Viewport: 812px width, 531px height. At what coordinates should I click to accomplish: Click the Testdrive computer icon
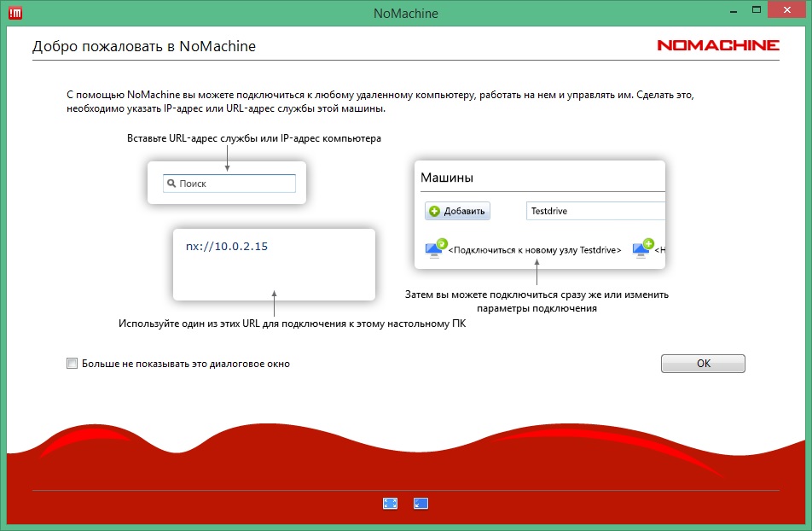click(x=436, y=248)
